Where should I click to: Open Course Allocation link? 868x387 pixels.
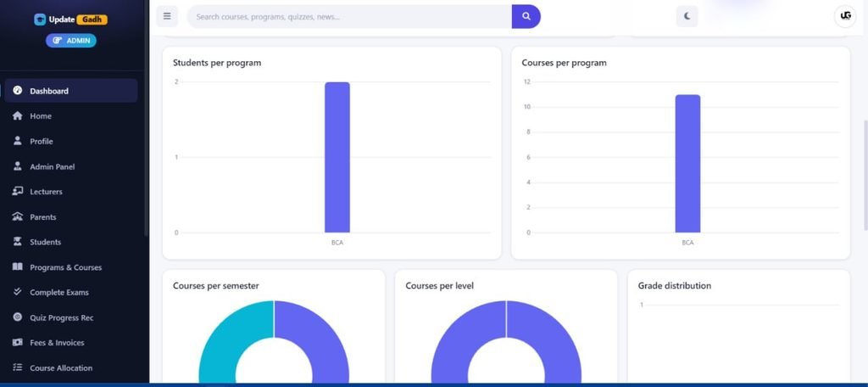pyautogui.click(x=71, y=367)
